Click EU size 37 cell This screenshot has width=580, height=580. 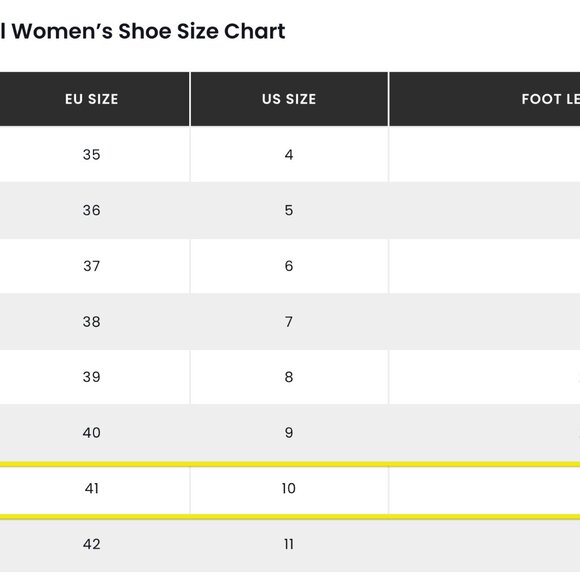point(94,266)
